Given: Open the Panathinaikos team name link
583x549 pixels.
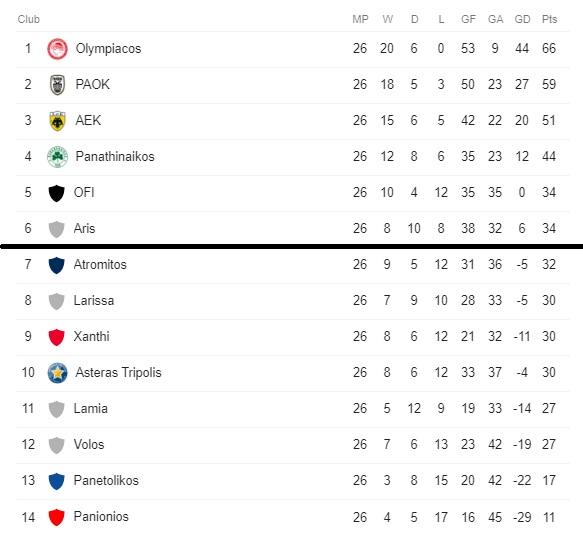Looking at the screenshot, I should 115,156.
